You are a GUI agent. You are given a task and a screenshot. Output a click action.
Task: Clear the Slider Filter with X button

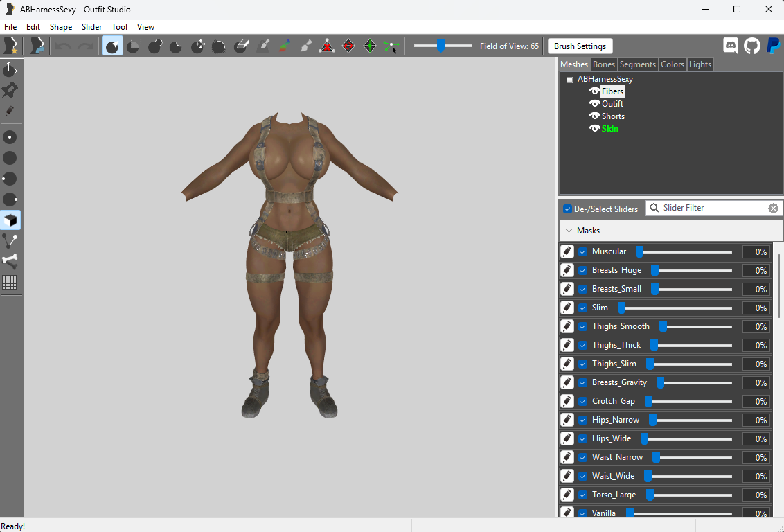click(773, 208)
